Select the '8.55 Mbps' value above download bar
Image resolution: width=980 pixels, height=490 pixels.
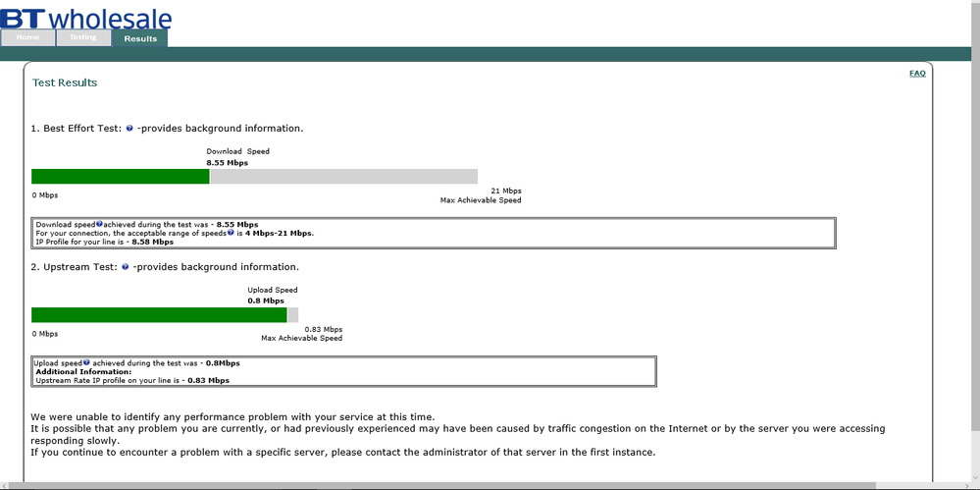click(228, 163)
